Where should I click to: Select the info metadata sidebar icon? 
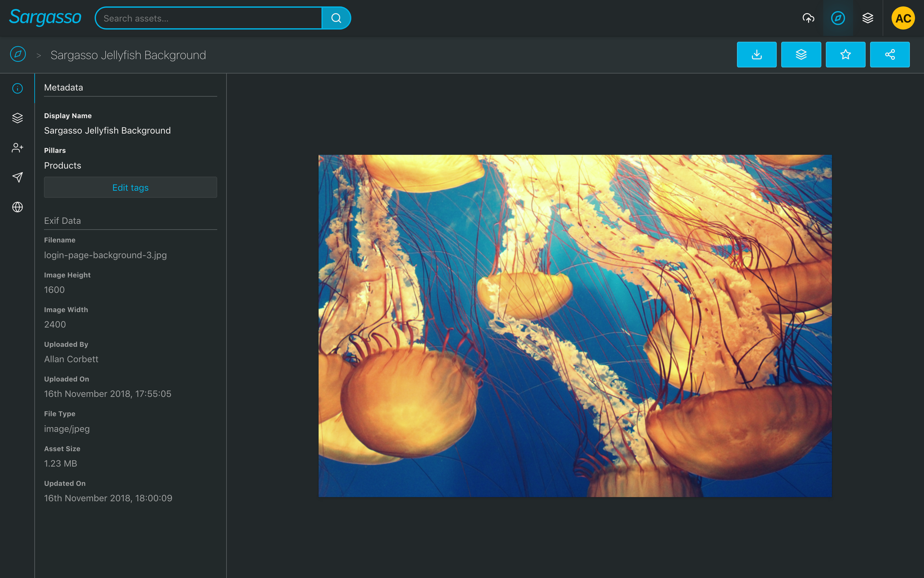(x=18, y=88)
